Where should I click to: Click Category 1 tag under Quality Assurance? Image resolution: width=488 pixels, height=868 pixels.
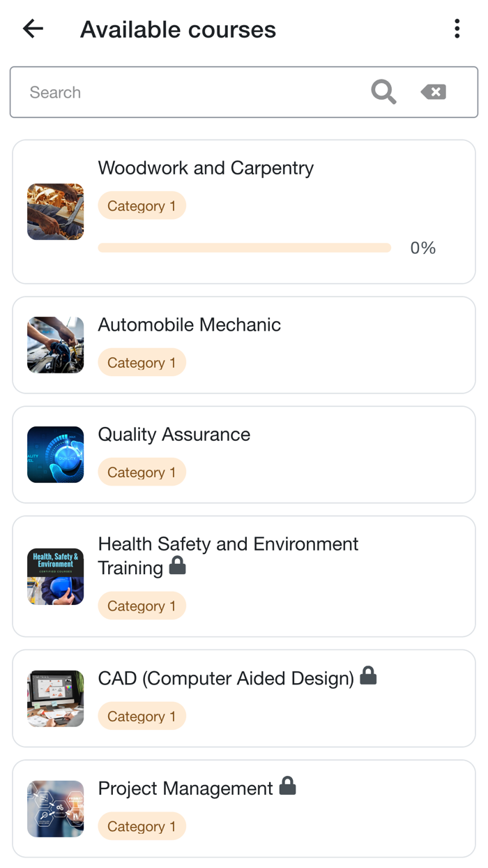tap(142, 472)
